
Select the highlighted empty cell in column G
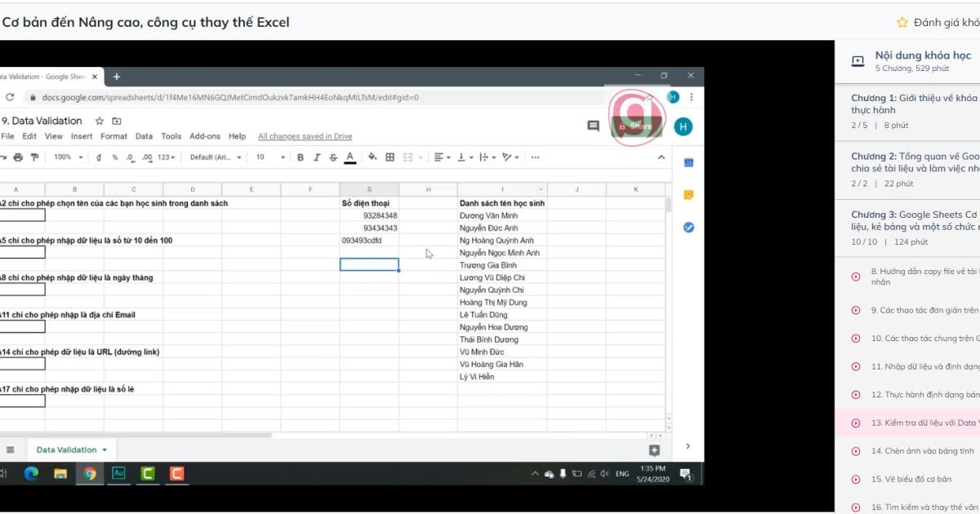click(x=369, y=264)
